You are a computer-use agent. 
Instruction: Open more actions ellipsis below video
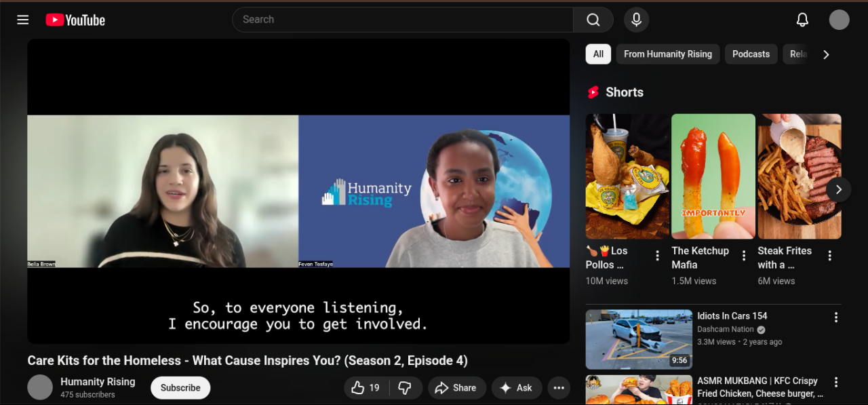[559, 388]
